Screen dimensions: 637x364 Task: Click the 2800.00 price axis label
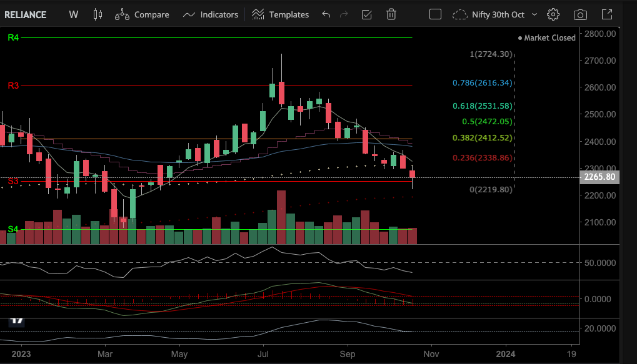pos(600,34)
